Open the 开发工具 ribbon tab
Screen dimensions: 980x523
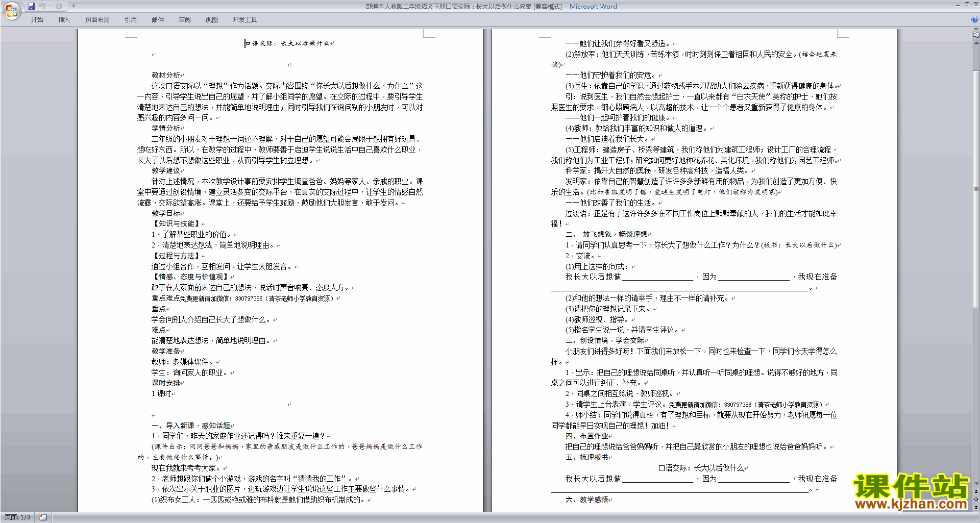(245, 20)
